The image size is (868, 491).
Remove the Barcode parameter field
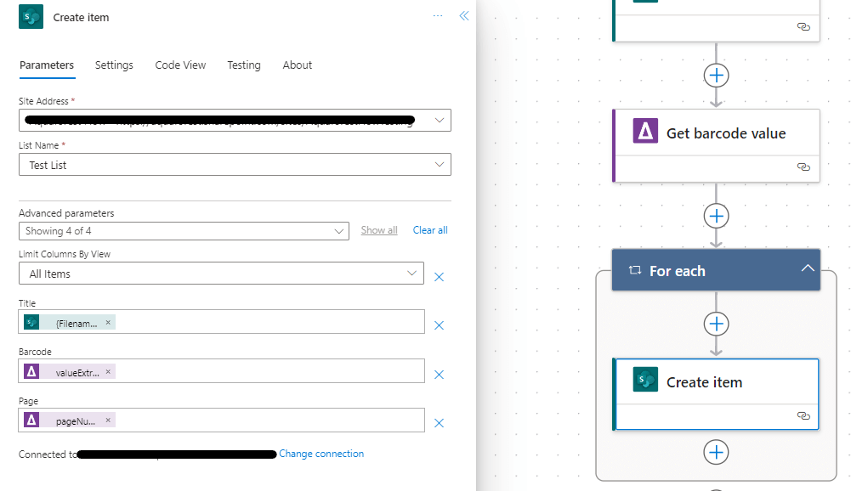(x=440, y=375)
